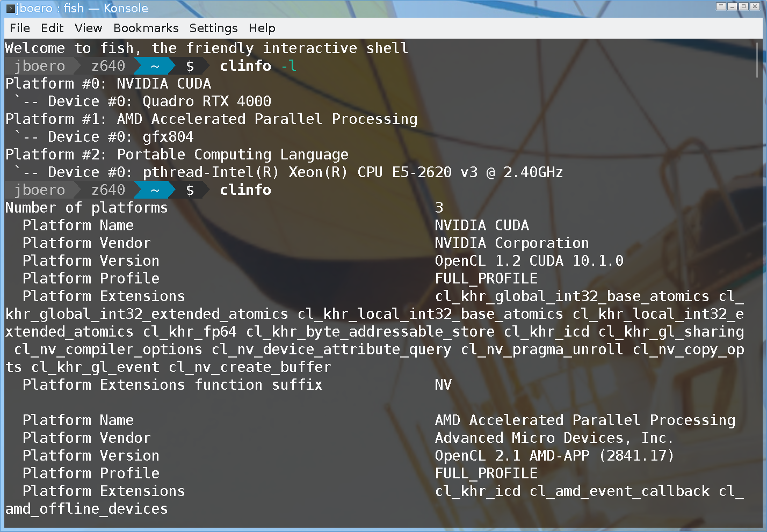Click 'NVIDIA Corporation' vendor value

(512, 243)
